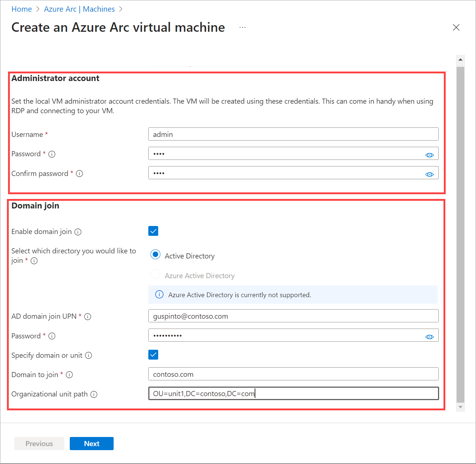This screenshot has height=464, width=476.
Task: Uncheck Specify domain or unit
Action: pyautogui.click(x=153, y=354)
